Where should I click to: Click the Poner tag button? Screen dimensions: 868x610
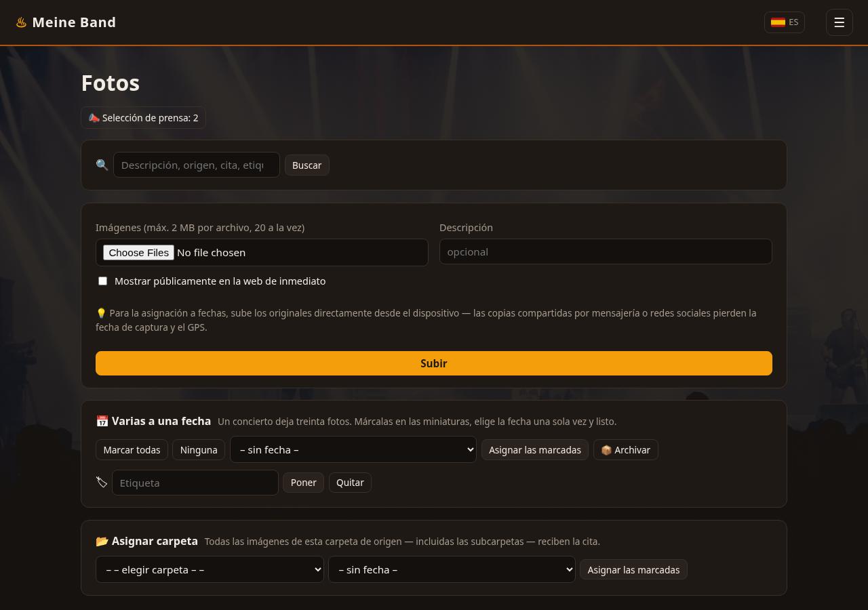(x=303, y=483)
